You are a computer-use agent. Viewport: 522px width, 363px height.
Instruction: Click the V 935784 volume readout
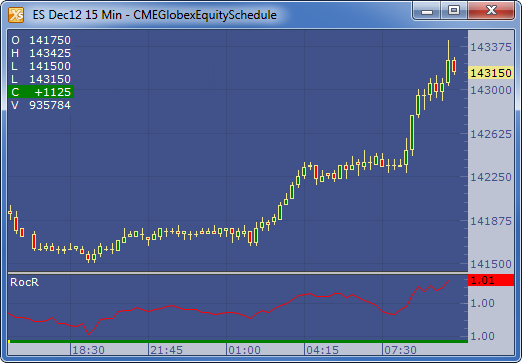pyautogui.click(x=41, y=105)
